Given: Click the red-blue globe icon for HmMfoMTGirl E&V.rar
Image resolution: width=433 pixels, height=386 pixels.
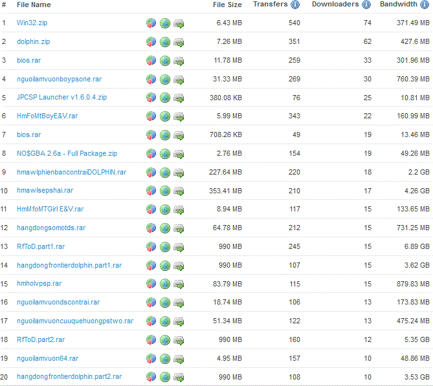Looking at the screenshot, I should (151, 209).
